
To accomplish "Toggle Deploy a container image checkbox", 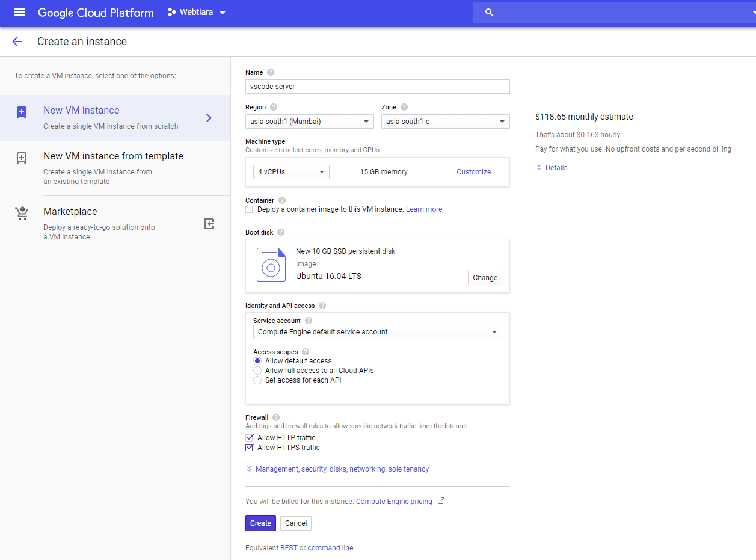I will pyautogui.click(x=249, y=209).
